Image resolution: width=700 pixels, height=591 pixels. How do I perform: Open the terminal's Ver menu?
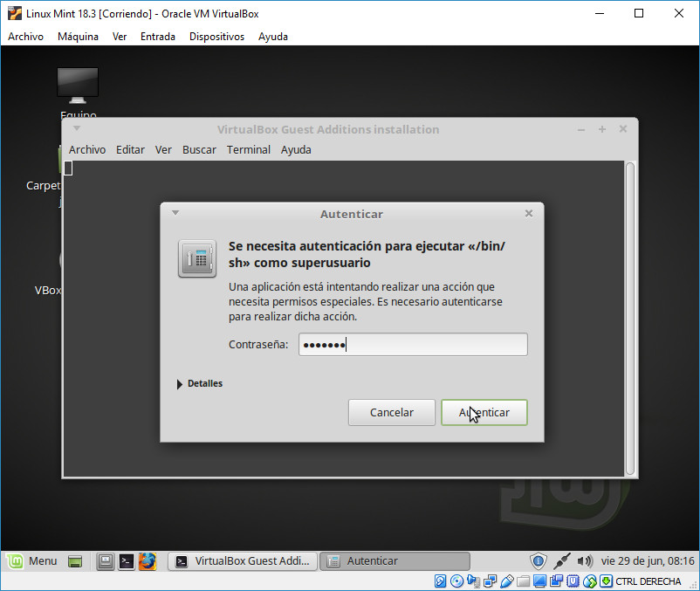tap(163, 149)
